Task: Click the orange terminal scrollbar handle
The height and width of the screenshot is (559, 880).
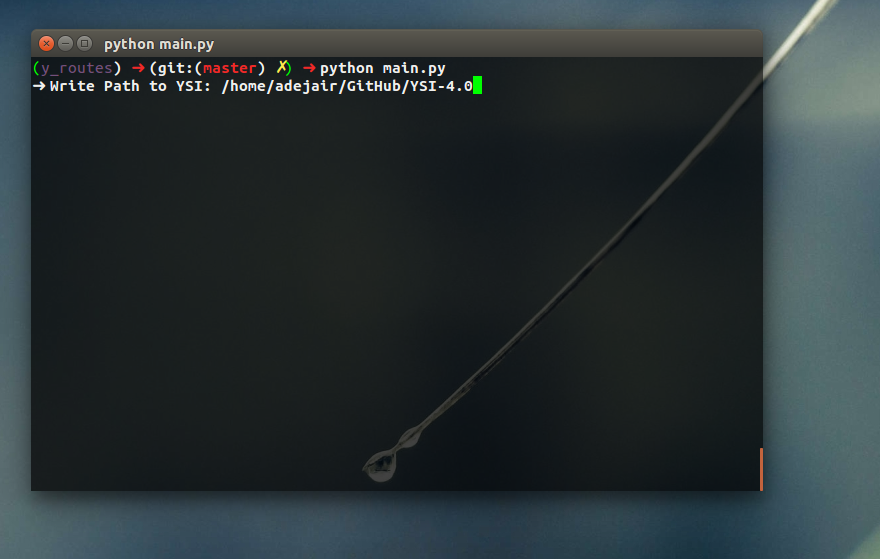Action: click(x=761, y=469)
